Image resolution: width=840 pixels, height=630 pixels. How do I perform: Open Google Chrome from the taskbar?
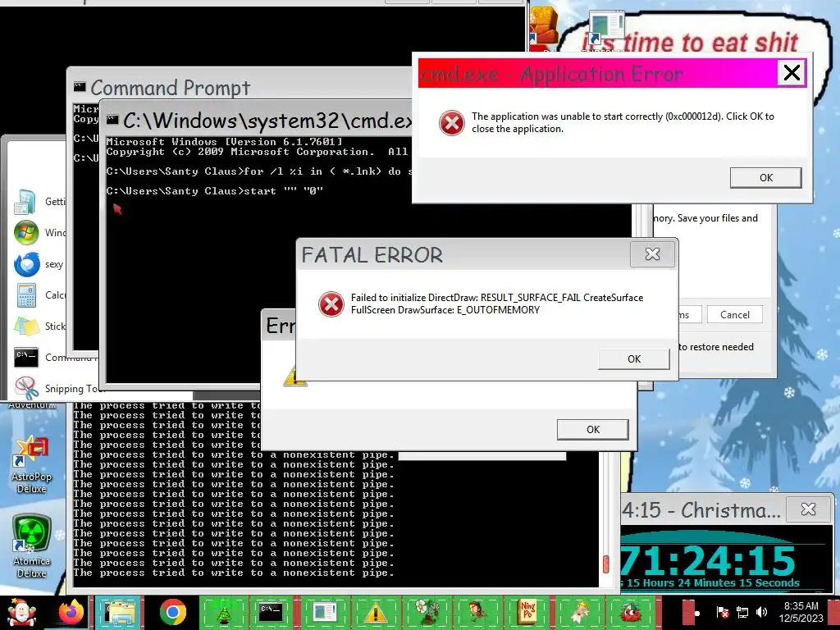(172, 612)
